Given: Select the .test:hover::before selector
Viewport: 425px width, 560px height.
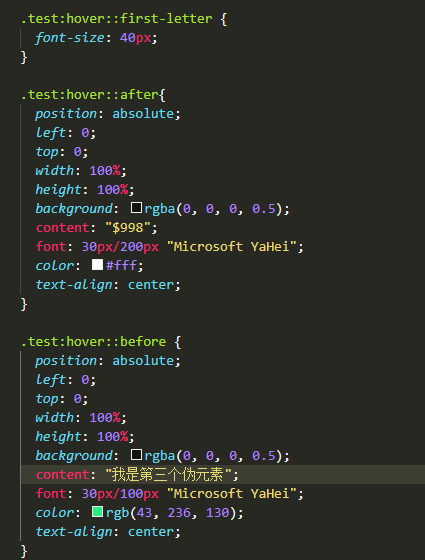Looking at the screenshot, I should coord(94,342).
